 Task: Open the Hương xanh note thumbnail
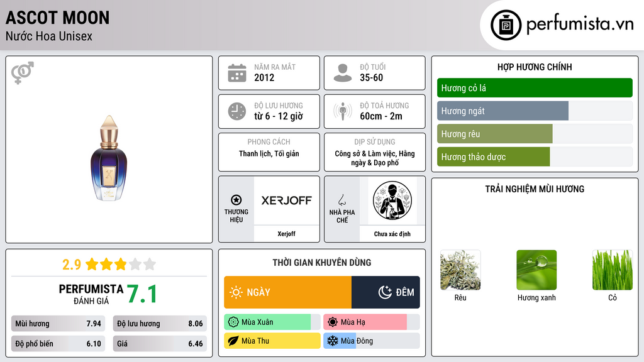coord(536,270)
